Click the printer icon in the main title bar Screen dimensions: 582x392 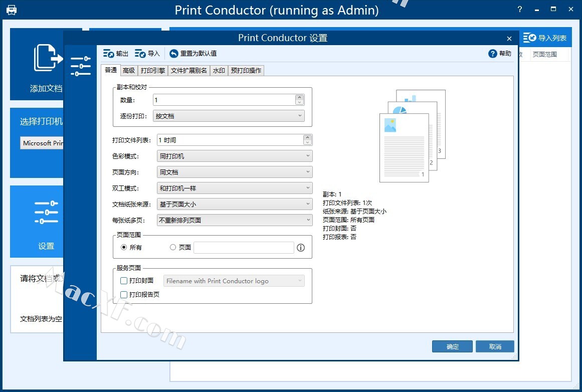coord(12,10)
